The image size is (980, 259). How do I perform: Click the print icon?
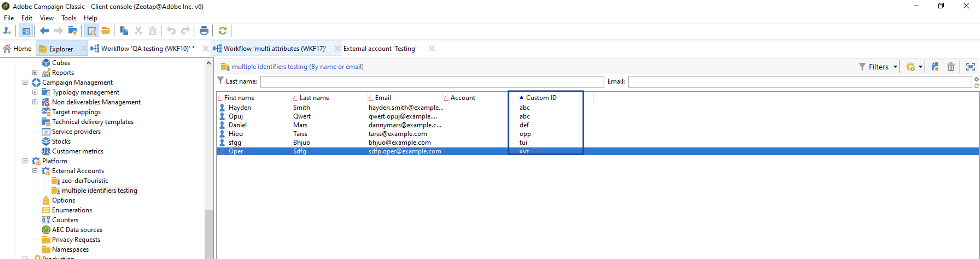click(204, 31)
